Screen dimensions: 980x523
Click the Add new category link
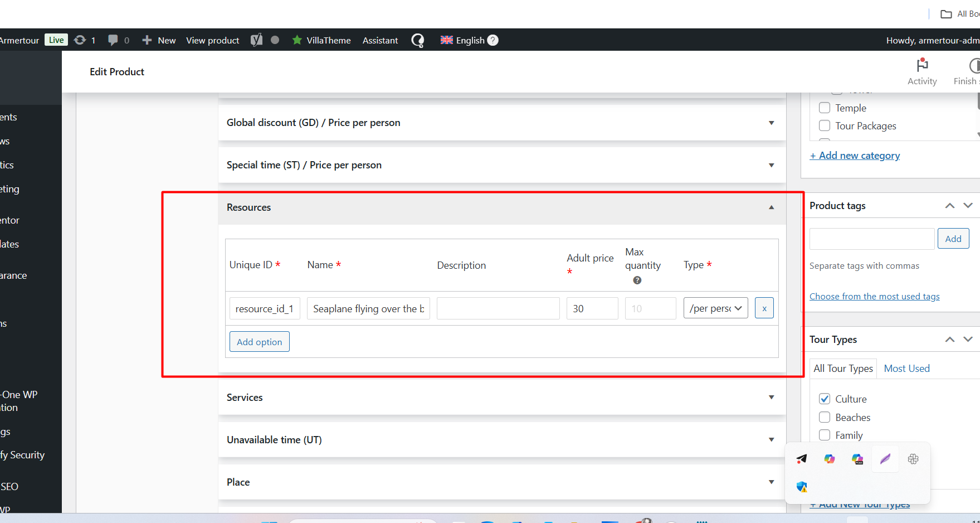(855, 156)
